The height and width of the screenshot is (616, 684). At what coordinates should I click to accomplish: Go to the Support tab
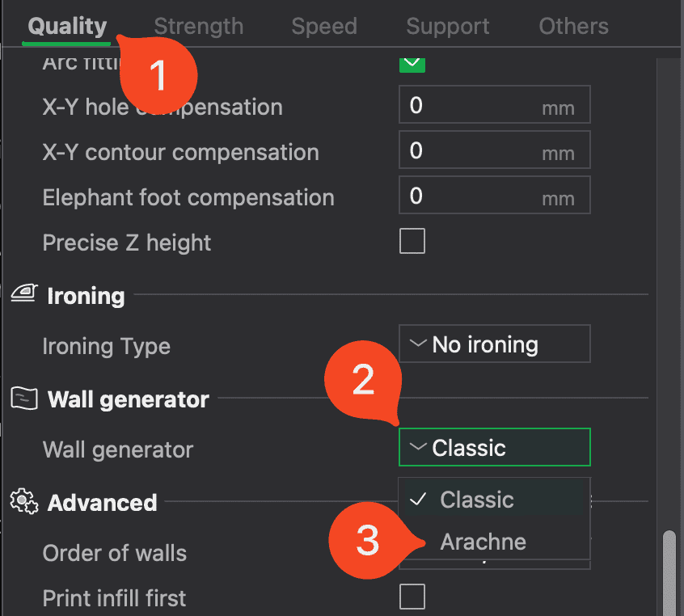coord(447,27)
